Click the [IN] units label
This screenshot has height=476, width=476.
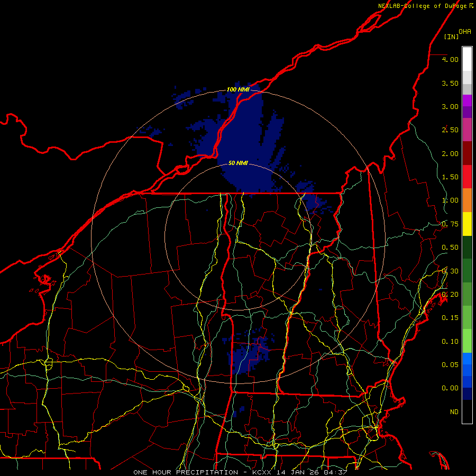pyautogui.click(x=452, y=36)
